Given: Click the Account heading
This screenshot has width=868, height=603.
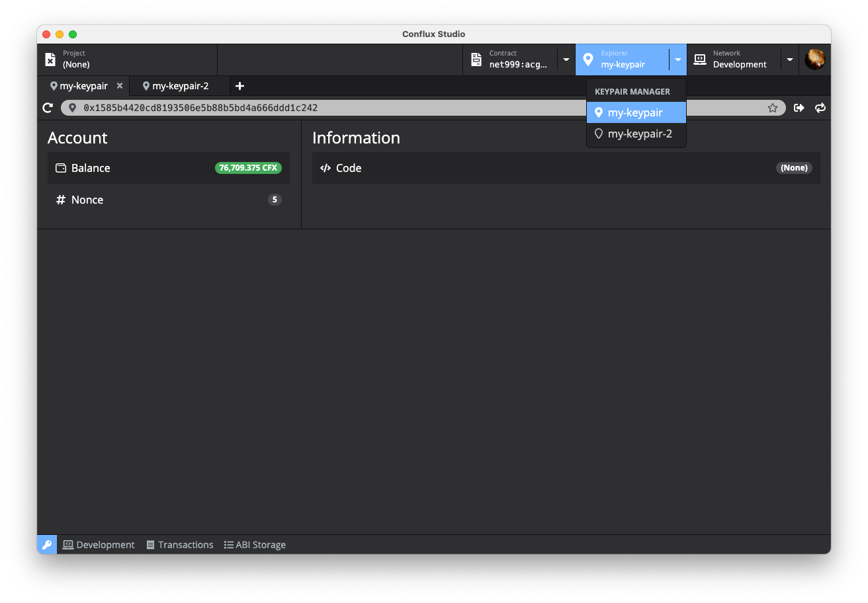Looking at the screenshot, I should click(77, 138).
